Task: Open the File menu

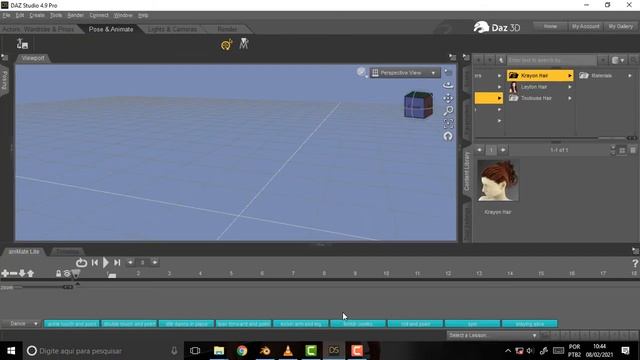Action: 6,15
